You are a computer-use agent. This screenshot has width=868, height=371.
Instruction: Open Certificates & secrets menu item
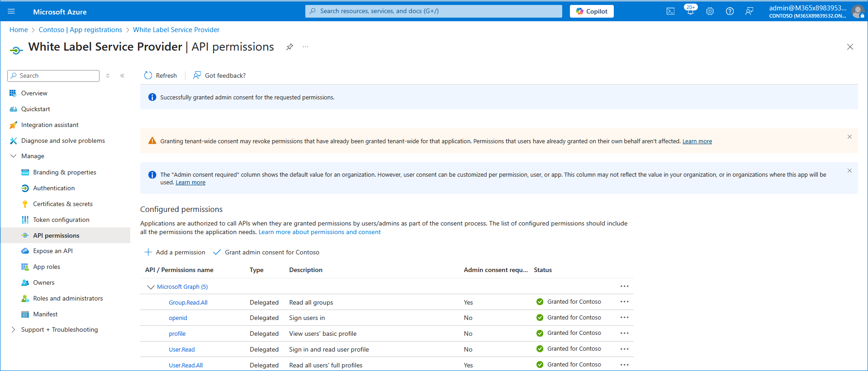click(x=62, y=204)
